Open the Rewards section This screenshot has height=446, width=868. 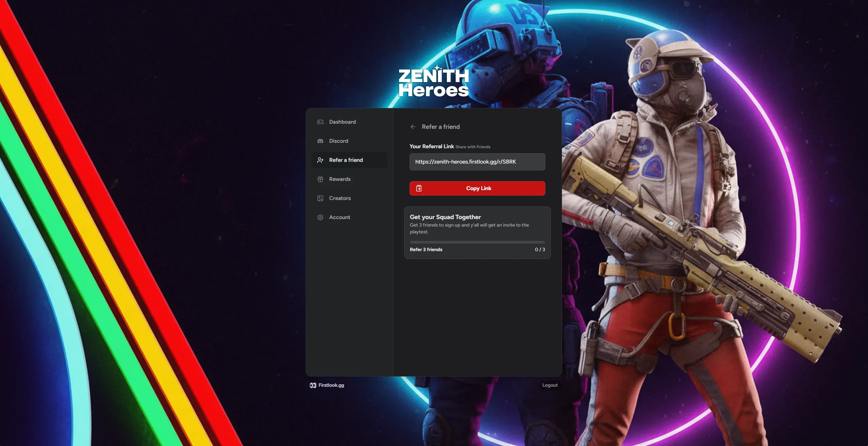coord(339,179)
